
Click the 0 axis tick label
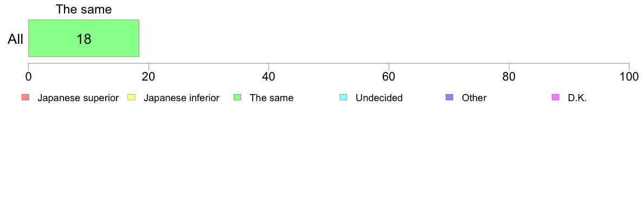click(x=28, y=76)
